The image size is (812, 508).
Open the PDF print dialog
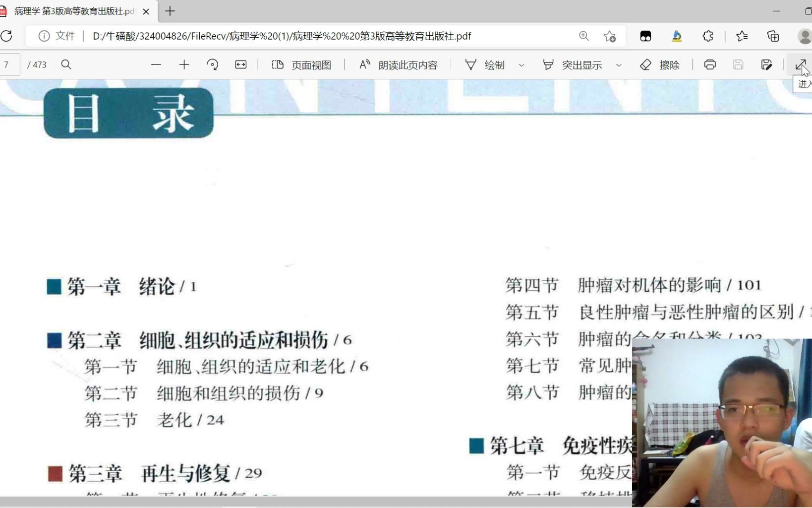pos(710,64)
